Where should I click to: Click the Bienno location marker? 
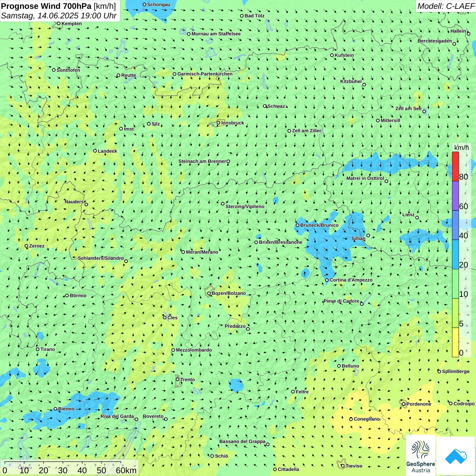pos(55,409)
